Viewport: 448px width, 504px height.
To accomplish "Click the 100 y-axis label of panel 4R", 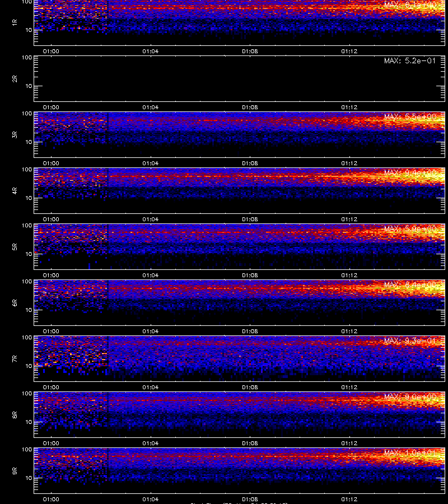I will click(27, 169).
